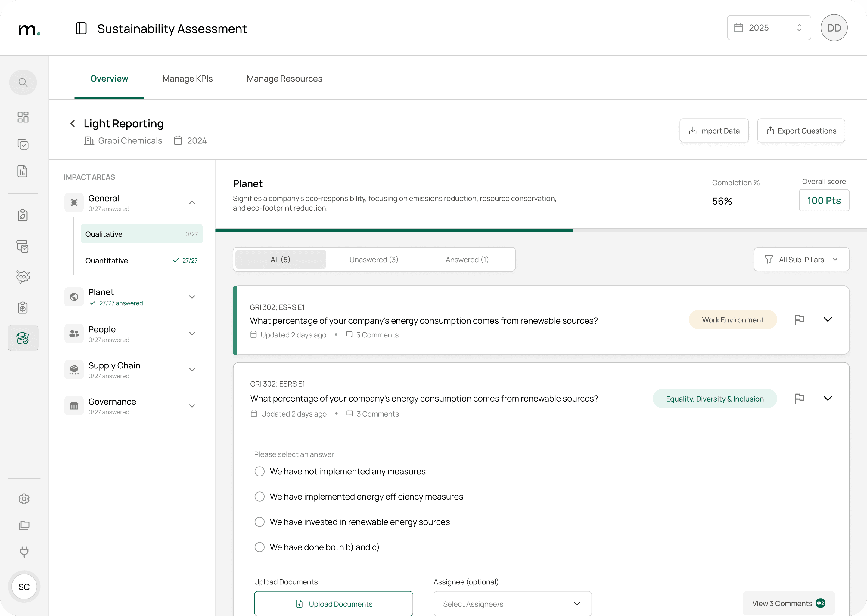Select "We have not implemented any measures"
The height and width of the screenshot is (616, 867).
pyautogui.click(x=259, y=472)
